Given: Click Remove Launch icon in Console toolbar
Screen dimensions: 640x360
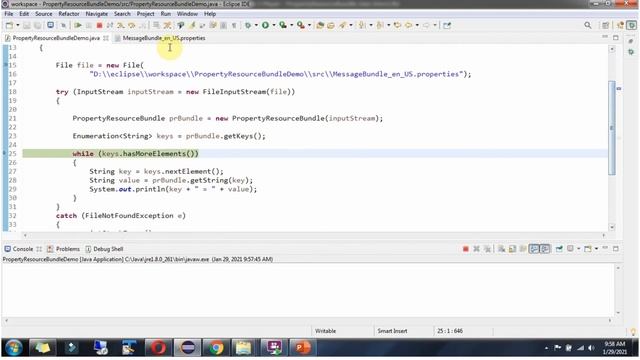Looking at the screenshot, I should (x=476, y=249).
